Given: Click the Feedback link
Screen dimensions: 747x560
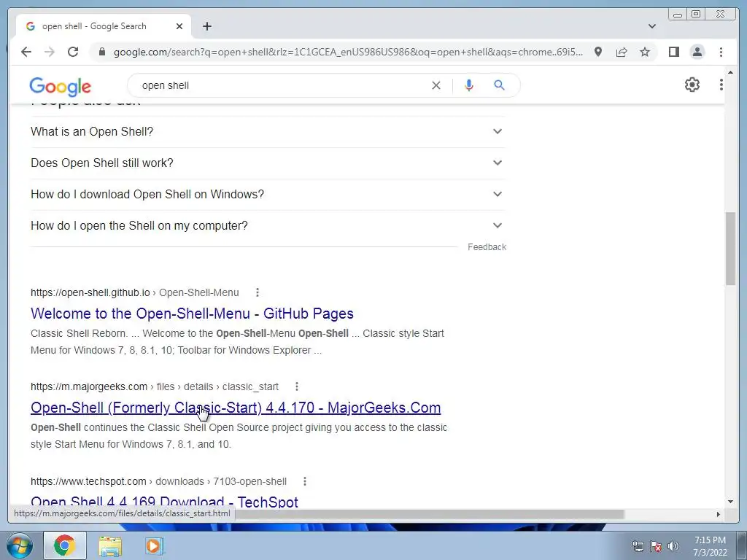Looking at the screenshot, I should (487, 247).
